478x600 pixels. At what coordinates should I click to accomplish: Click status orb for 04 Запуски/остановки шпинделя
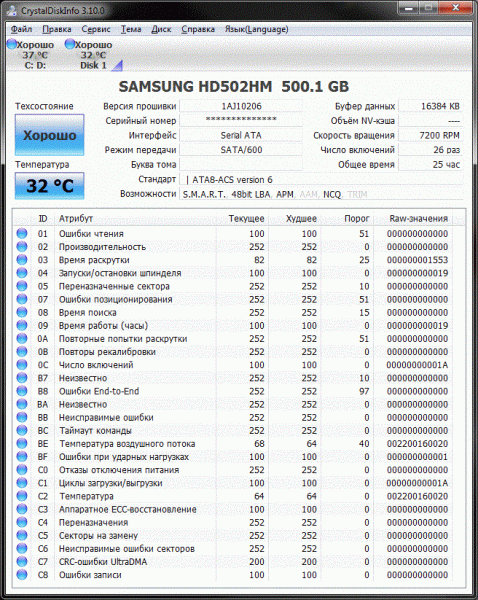click(22, 273)
